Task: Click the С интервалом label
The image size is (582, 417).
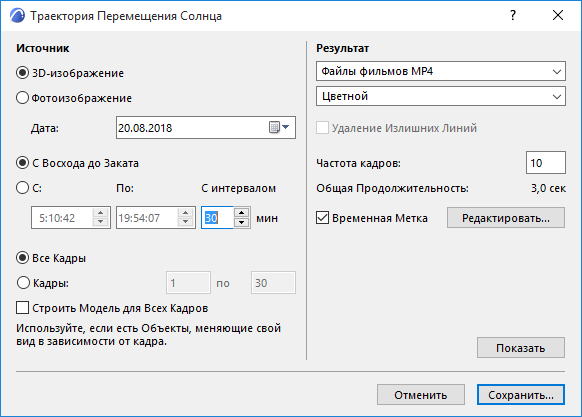Action: (239, 188)
